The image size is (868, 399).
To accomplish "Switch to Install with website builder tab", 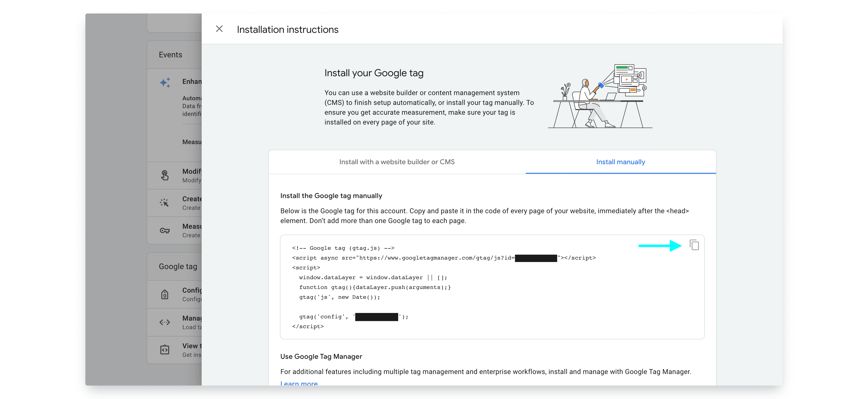I will coord(397,162).
